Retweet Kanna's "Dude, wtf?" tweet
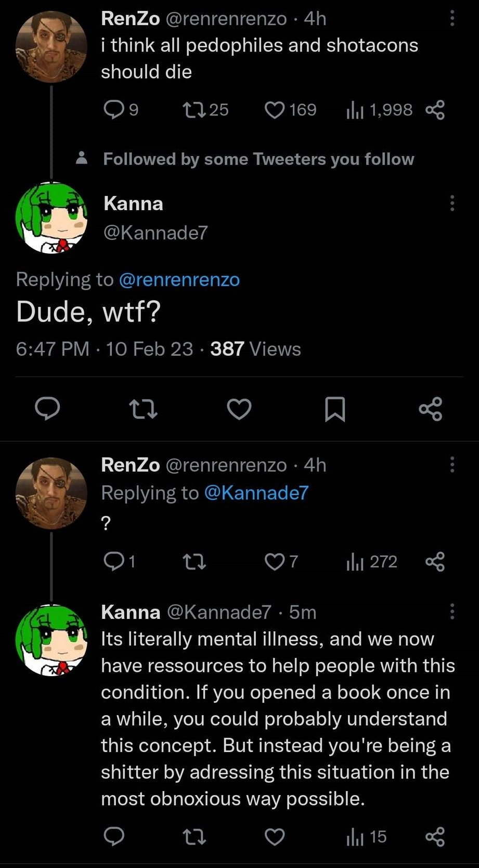 point(143,409)
